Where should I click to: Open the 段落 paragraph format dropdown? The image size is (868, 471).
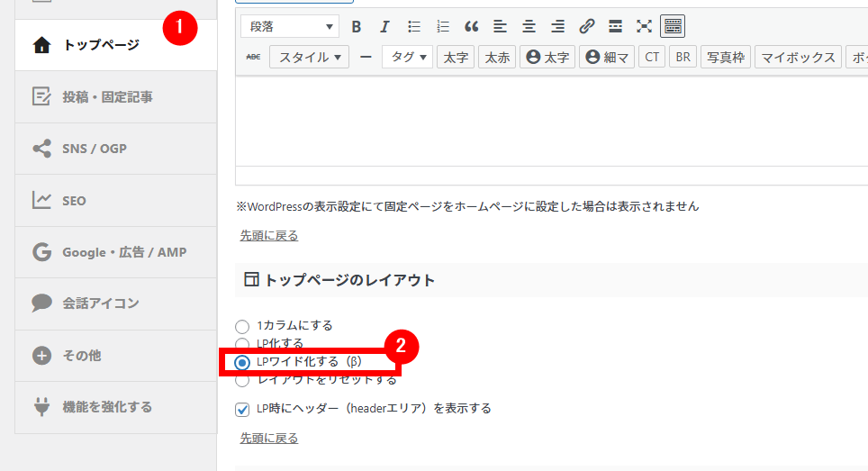click(289, 26)
